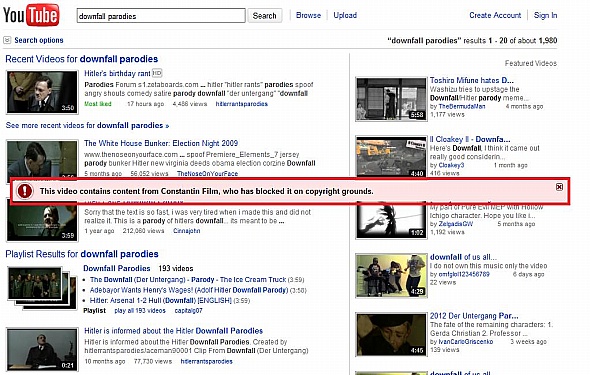
Task: Visit hitlerrantsparodies channel under birthday rant
Action: point(242,104)
